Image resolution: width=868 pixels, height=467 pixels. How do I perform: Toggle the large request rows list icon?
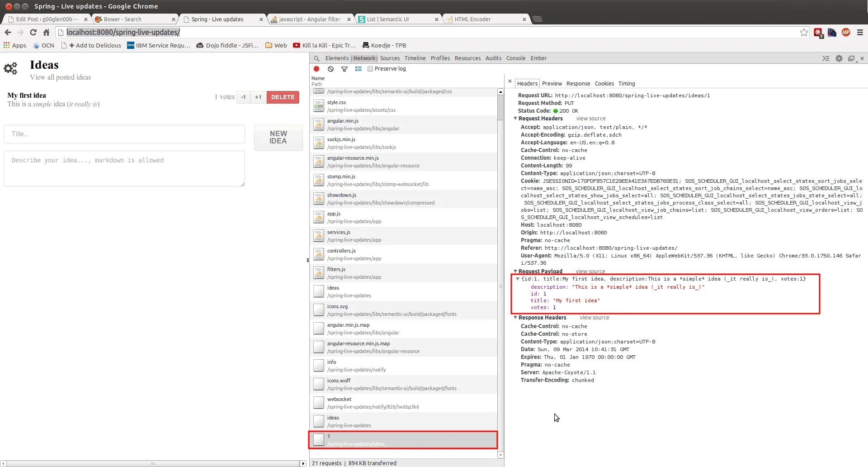click(359, 69)
